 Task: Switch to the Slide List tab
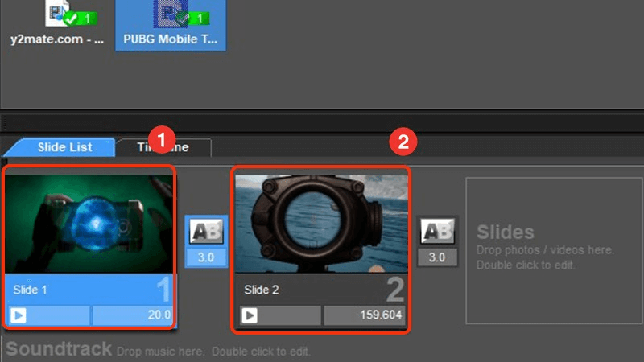64,147
